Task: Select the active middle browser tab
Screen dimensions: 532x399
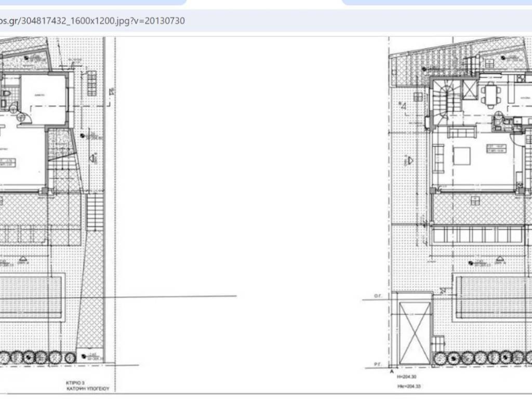Action: [x=265, y=3]
